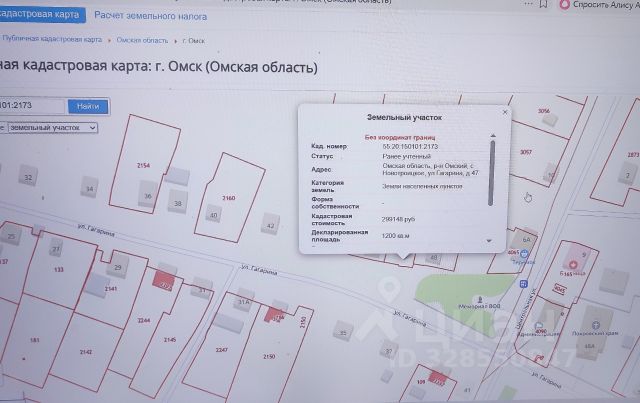Click building 36 on the map
The image size is (640, 403).
point(148,196)
